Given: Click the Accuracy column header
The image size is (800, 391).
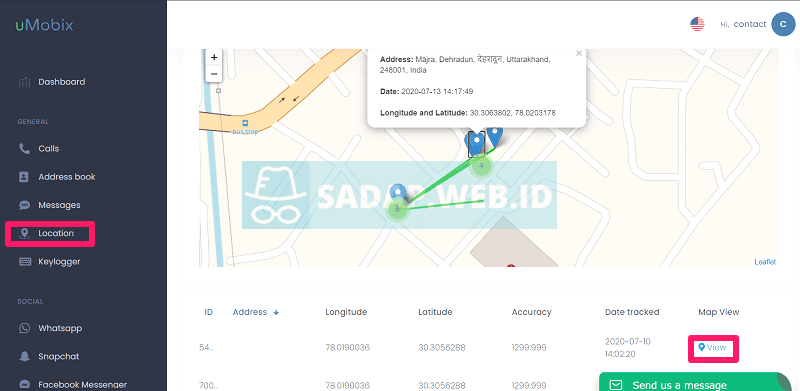Looking at the screenshot, I should click(532, 312).
